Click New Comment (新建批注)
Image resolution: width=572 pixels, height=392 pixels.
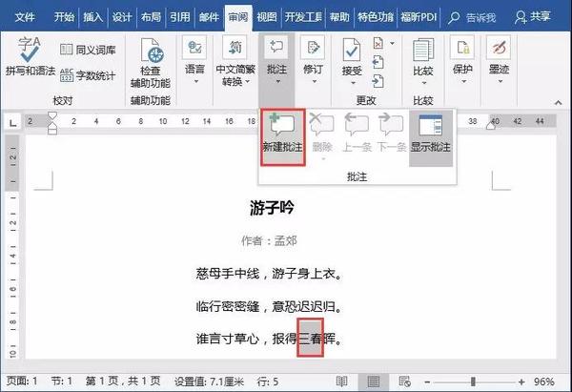tap(283, 137)
